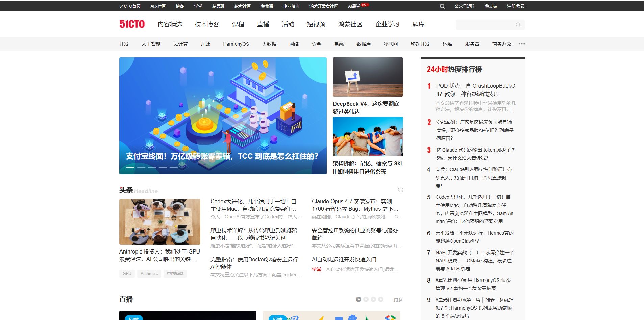Click the search magnifier in the top black bar

(442, 6)
